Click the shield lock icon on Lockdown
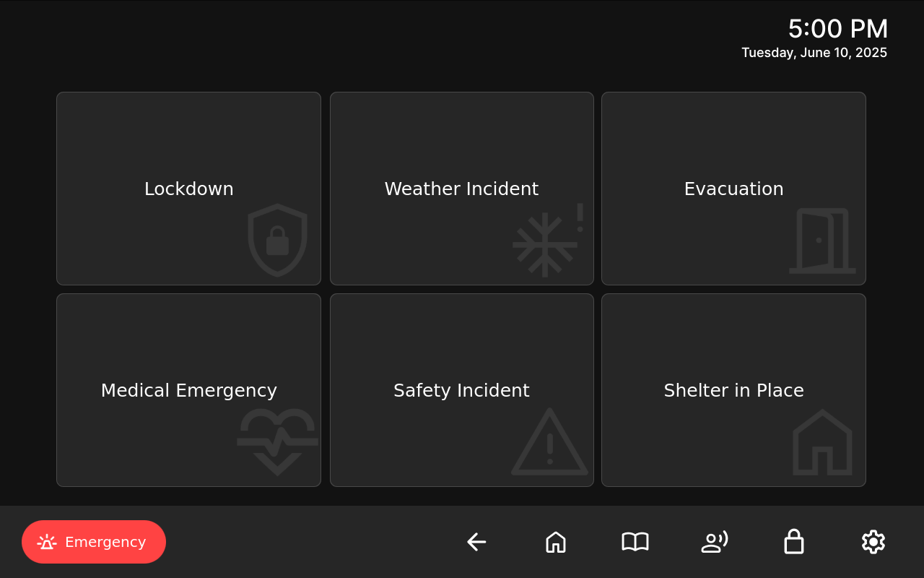The height and width of the screenshot is (578, 924). click(x=277, y=240)
